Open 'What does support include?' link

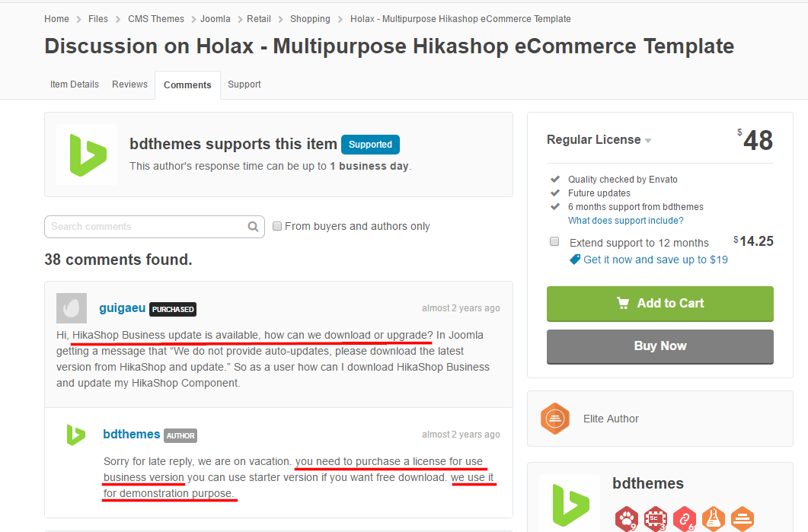pyautogui.click(x=625, y=221)
